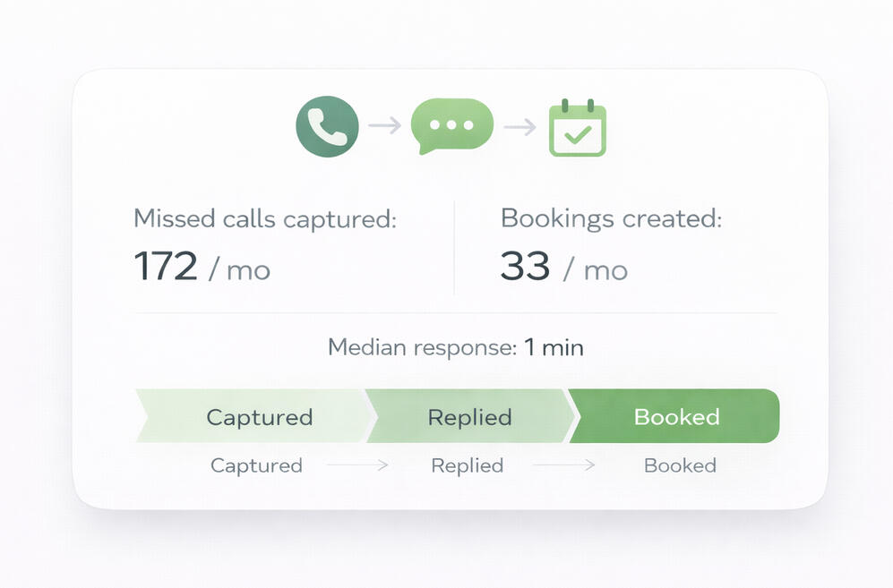Viewport: 893px width, 588px height.
Task: Click the "Missed calls captured:" label
Action: pyautogui.click(x=264, y=218)
